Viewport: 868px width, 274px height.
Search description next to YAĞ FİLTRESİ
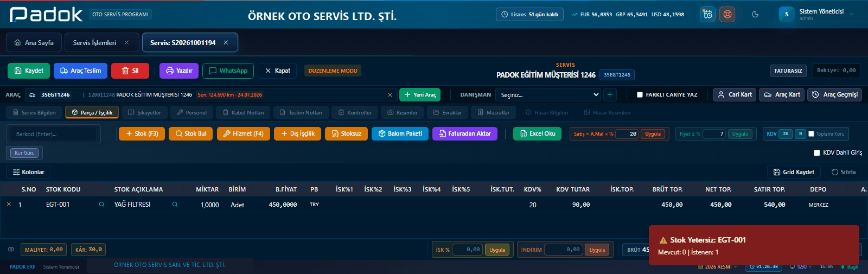click(x=175, y=205)
